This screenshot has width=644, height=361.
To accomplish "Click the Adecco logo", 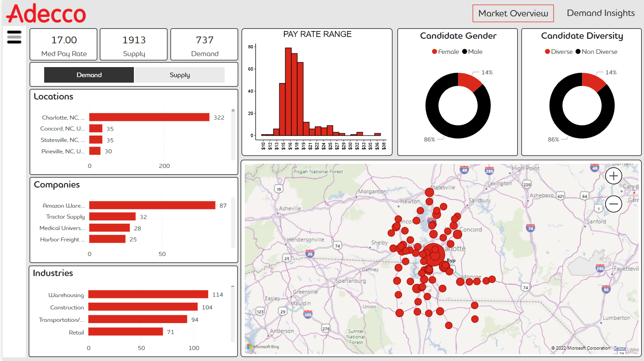I will tap(46, 14).
